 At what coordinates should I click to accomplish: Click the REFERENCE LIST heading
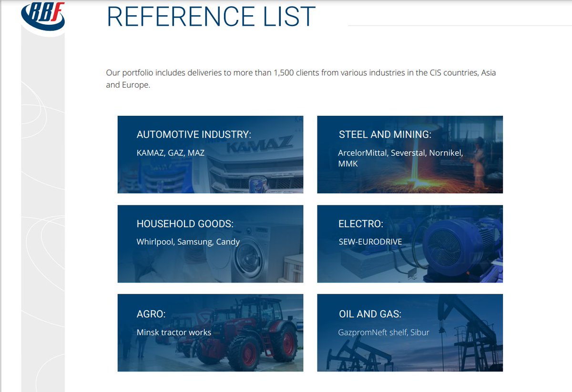click(x=211, y=17)
